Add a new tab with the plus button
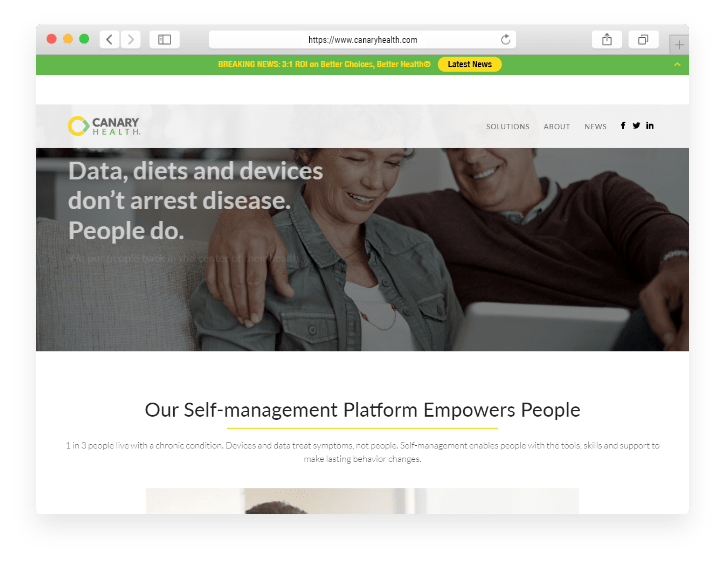 pos(679,45)
